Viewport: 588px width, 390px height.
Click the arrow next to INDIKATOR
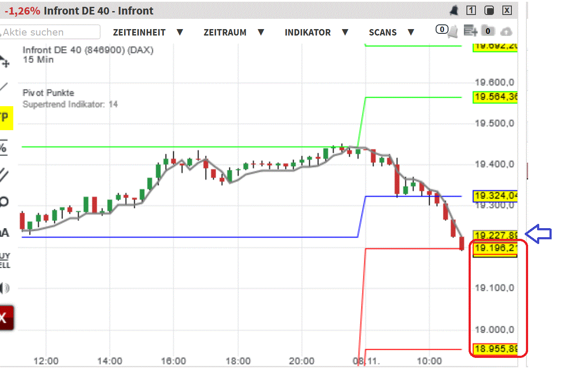(x=345, y=32)
